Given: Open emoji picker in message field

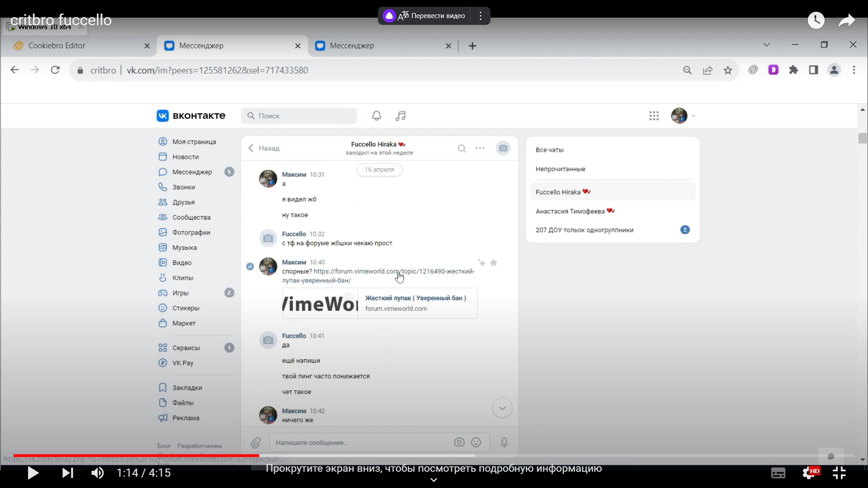Looking at the screenshot, I should (x=476, y=442).
